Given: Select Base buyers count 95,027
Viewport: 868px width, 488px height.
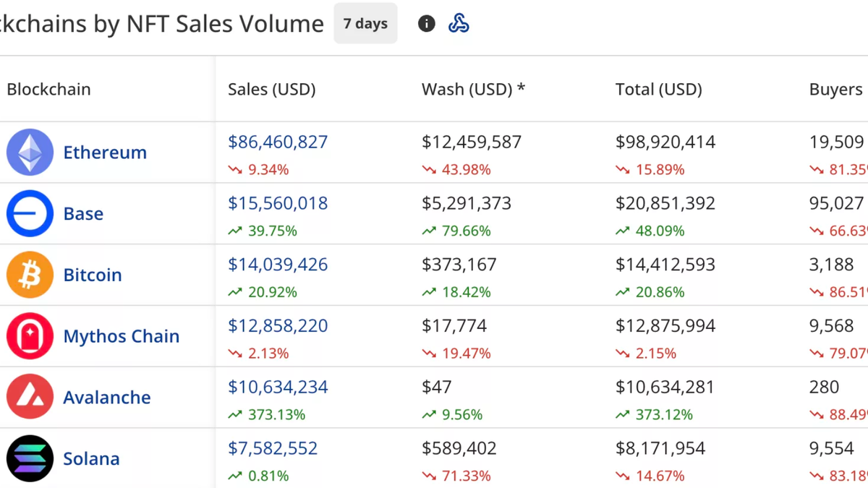Looking at the screenshot, I should (837, 203).
